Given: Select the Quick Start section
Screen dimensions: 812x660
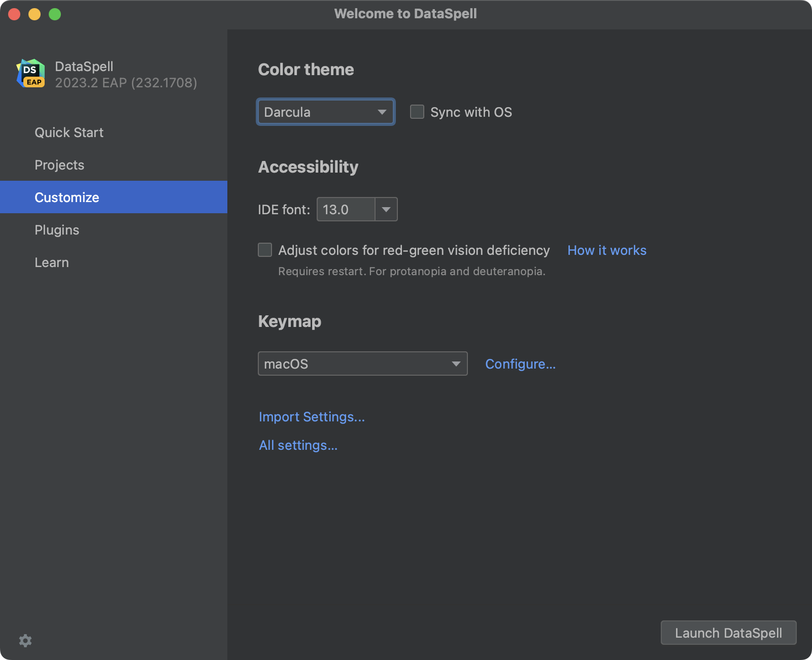Looking at the screenshot, I should pos(69,132).
